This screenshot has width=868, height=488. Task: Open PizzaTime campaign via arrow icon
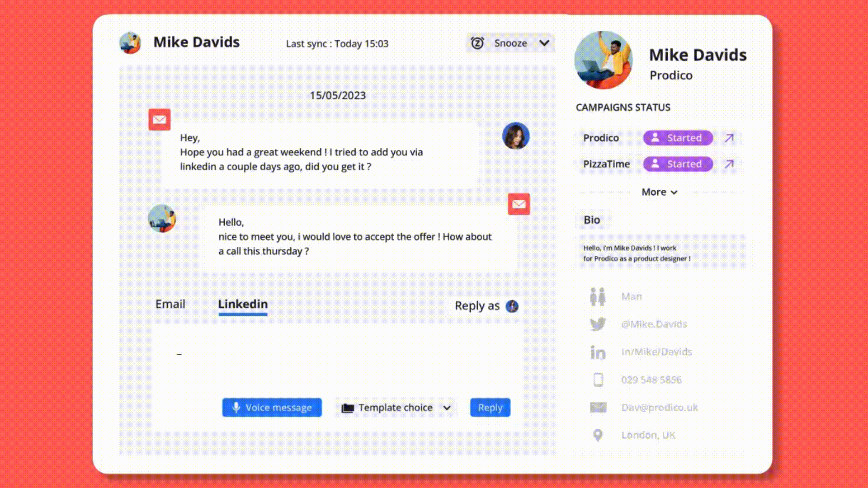(x=729, y=164)
